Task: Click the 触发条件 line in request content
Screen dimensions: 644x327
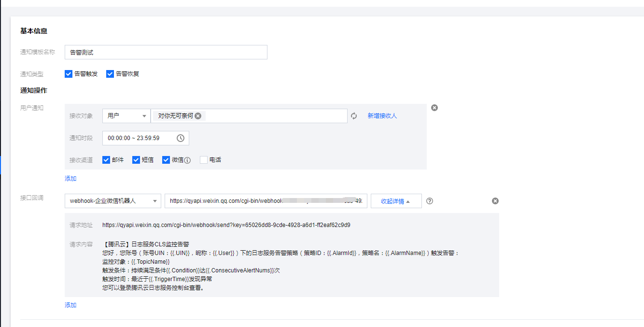Action: point(191,270)
